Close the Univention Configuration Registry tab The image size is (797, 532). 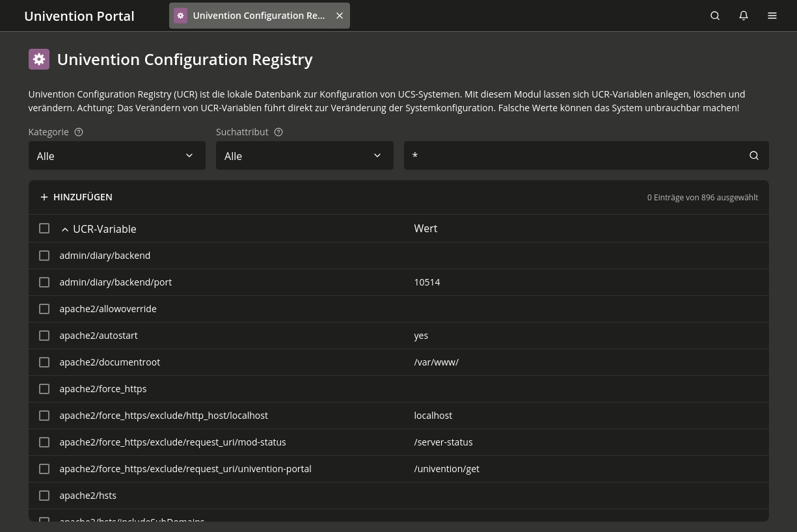tap(340, 16)
